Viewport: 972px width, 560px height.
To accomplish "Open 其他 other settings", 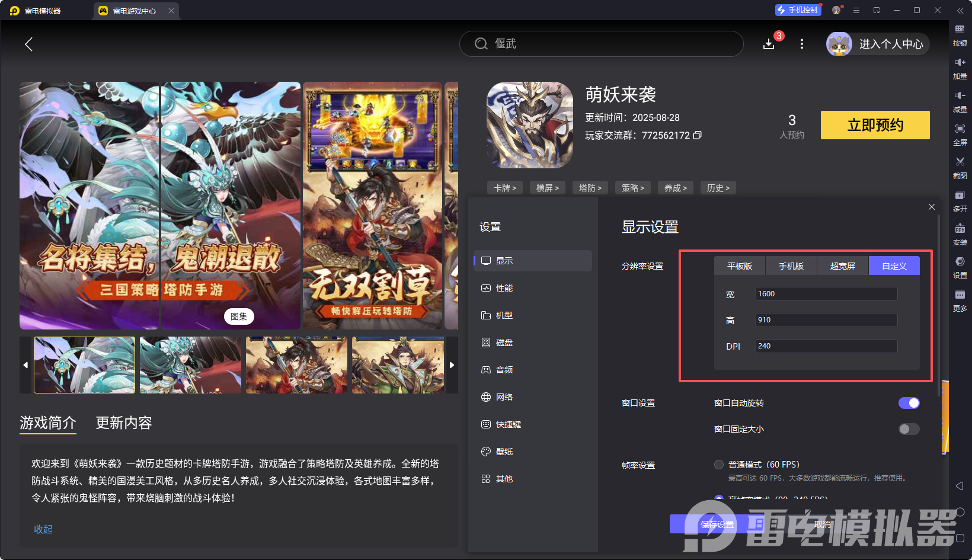I will (x=532, y=479).
